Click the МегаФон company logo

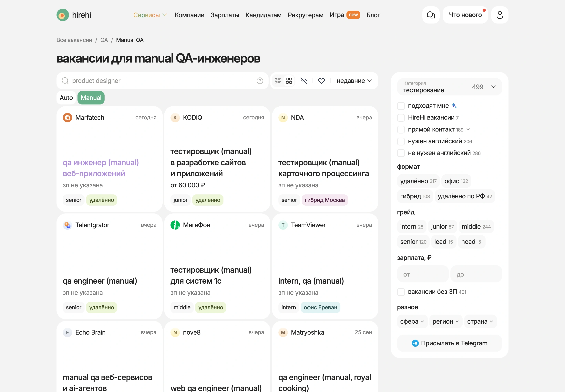(x=175, y=225)
